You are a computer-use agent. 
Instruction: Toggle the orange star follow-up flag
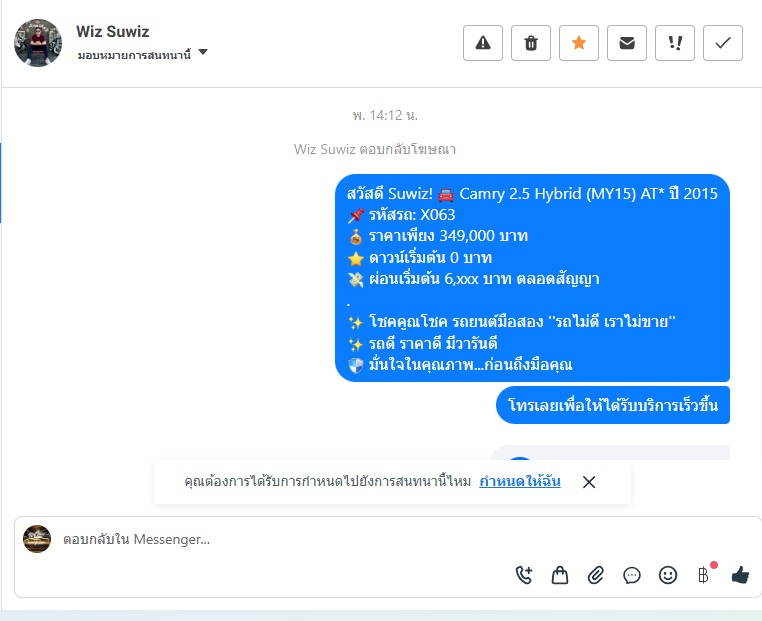[579, 43]
